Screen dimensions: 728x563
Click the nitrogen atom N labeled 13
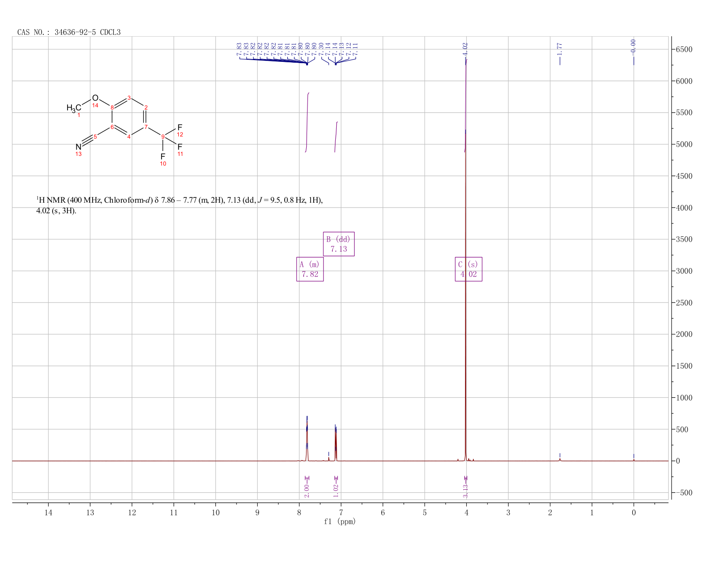[x=78, y=147]
